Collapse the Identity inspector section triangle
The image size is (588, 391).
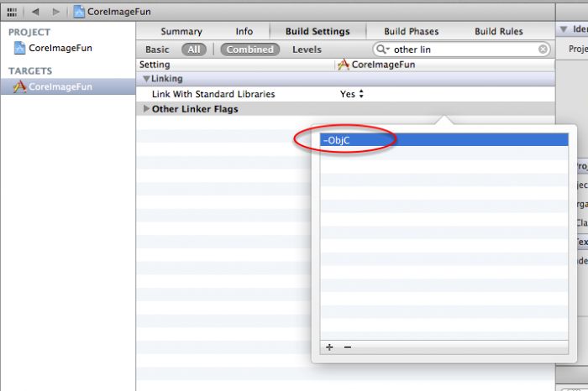tap(564, 29)
